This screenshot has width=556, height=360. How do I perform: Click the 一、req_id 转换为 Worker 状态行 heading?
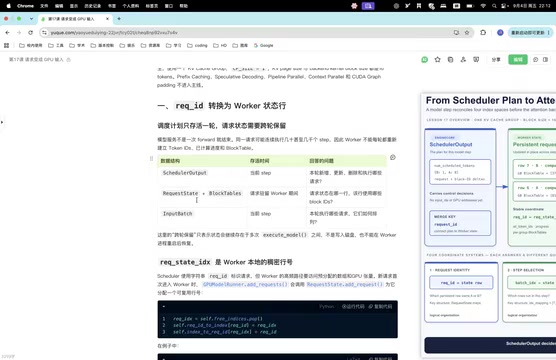pyautogui.click(x=222, y=106)
